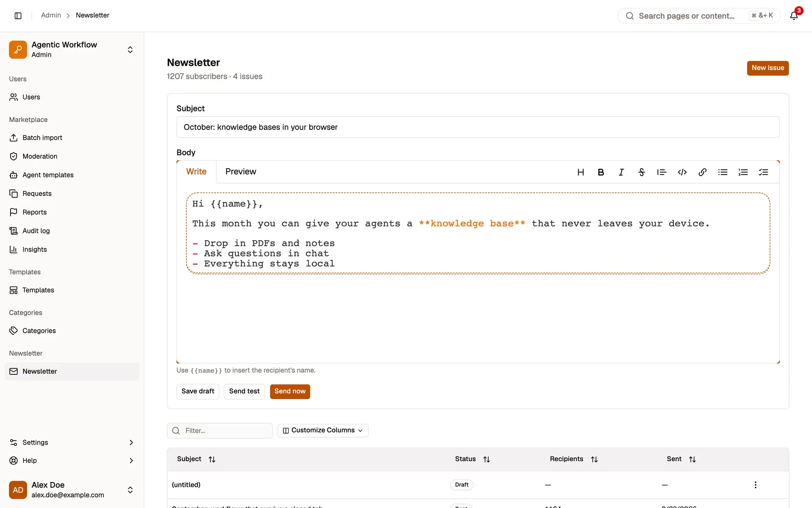Go to Categories page link

[x=72, y=331]
